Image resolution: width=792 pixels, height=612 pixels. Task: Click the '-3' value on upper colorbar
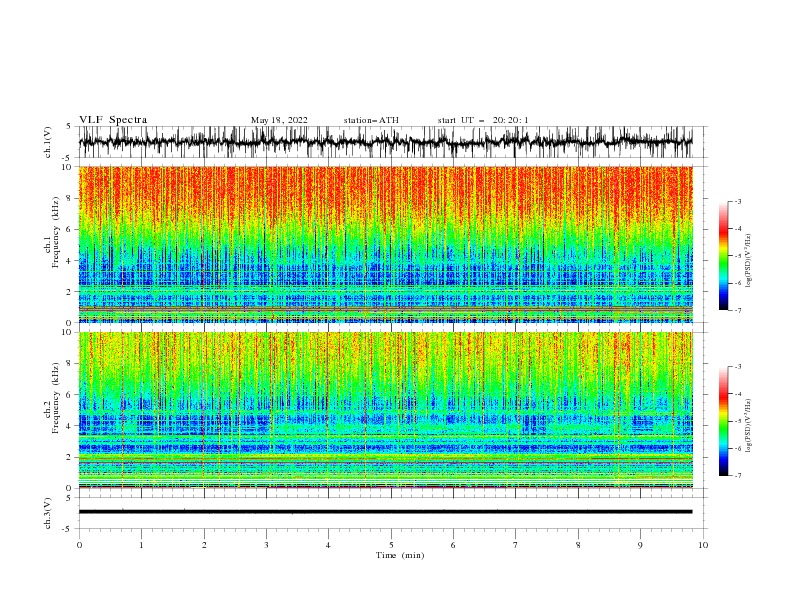[x=737, y=201]
